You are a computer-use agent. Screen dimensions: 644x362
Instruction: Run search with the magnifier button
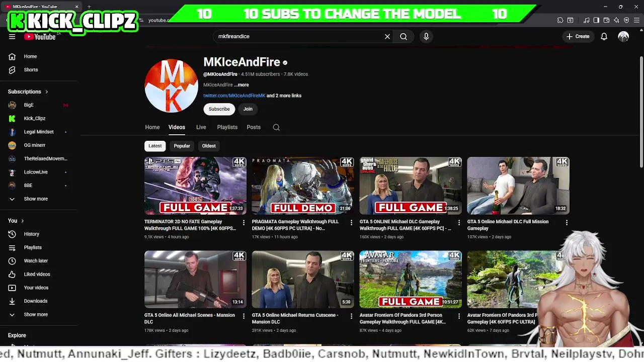[404, 36]
